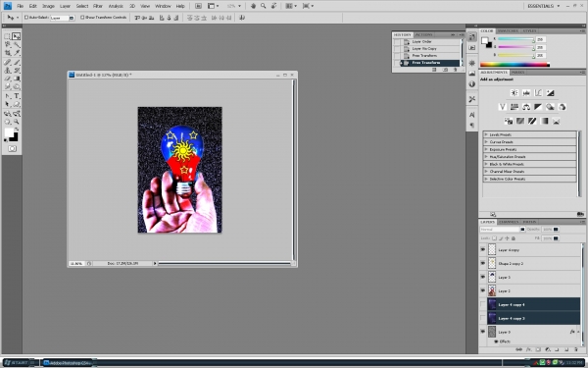Image resolution: width=588 pixels, height=368 pixels.
Task: Click the layer Opacity value field
Action: point(548,229)
